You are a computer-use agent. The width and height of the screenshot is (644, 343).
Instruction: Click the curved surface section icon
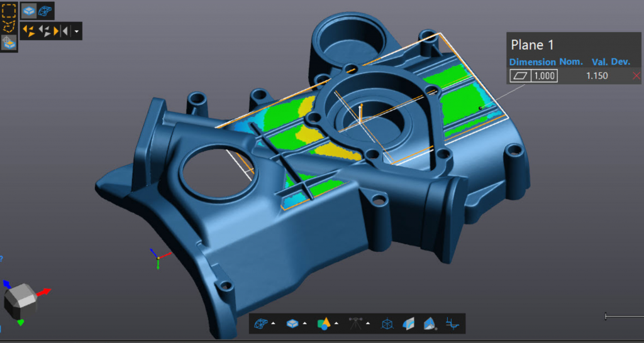pyautogui.click(x=409, y=324)
